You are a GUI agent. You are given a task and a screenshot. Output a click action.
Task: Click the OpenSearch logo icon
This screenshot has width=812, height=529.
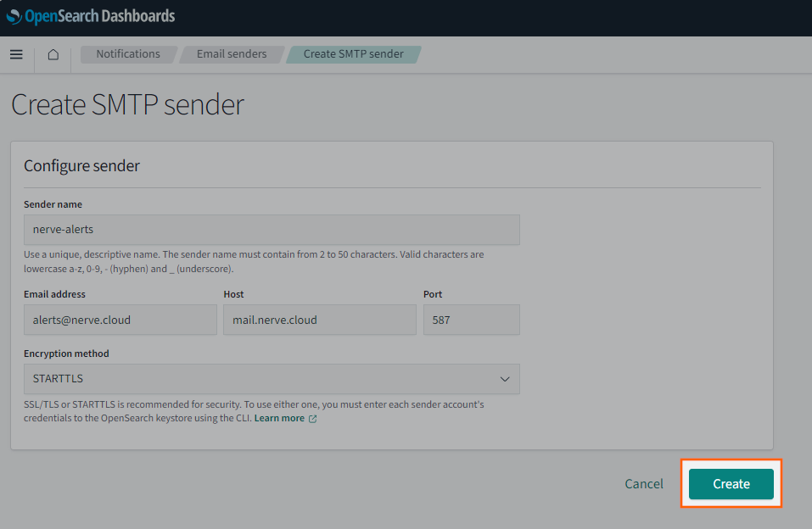(x=14, y=16)
